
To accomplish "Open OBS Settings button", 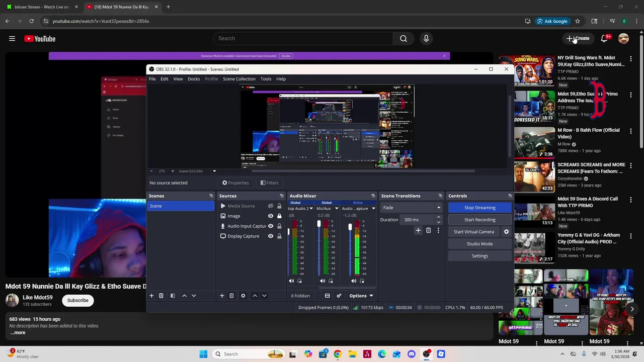I will (479, 256).
